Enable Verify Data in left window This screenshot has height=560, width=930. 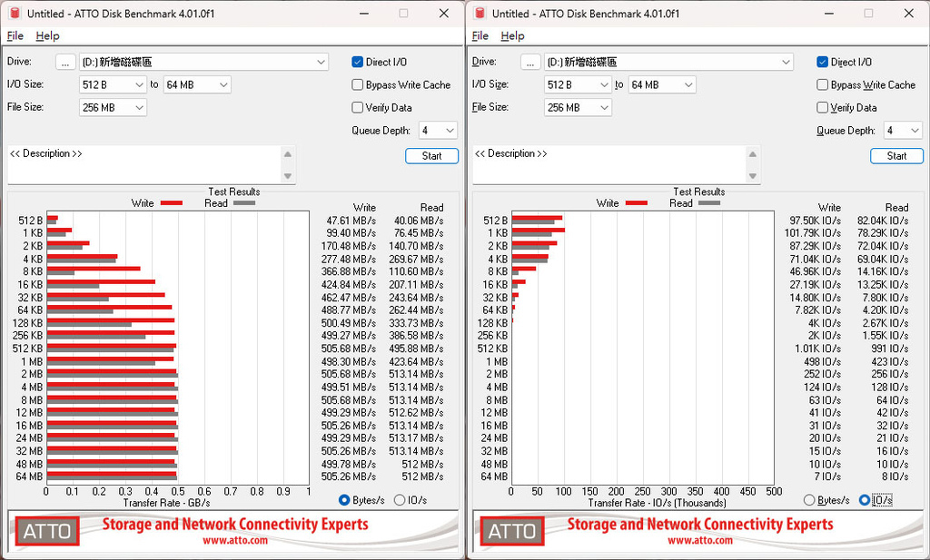point(357,107)
